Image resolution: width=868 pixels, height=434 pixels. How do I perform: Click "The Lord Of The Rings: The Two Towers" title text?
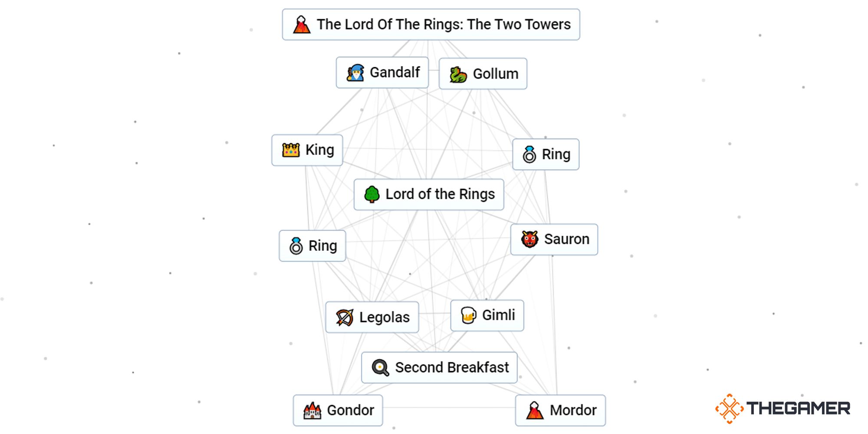444,25
